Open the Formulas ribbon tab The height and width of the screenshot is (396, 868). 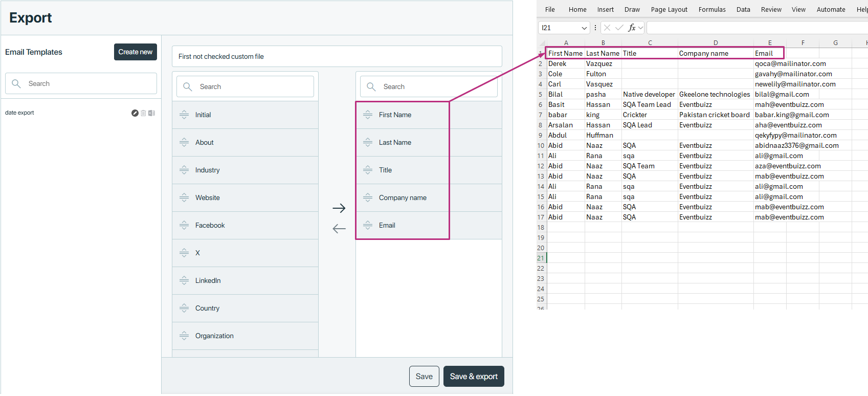coord(712,9)
